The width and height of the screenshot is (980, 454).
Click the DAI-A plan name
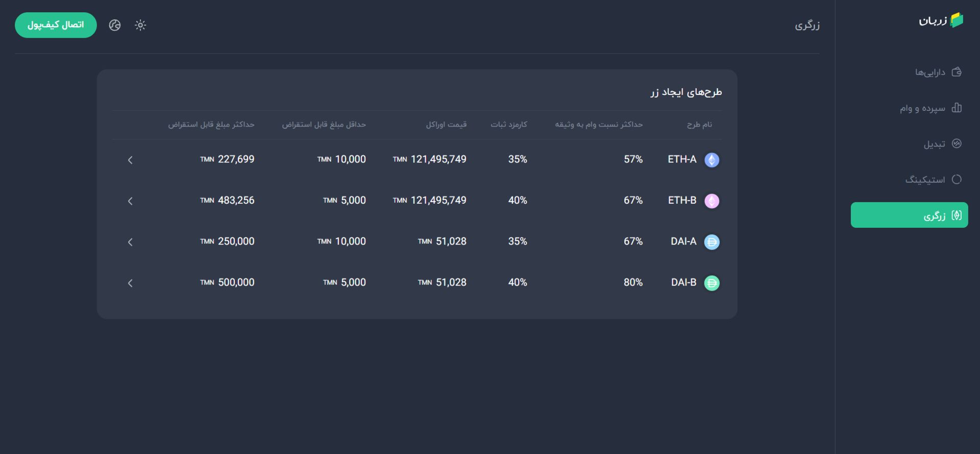[x=683, y=241]
